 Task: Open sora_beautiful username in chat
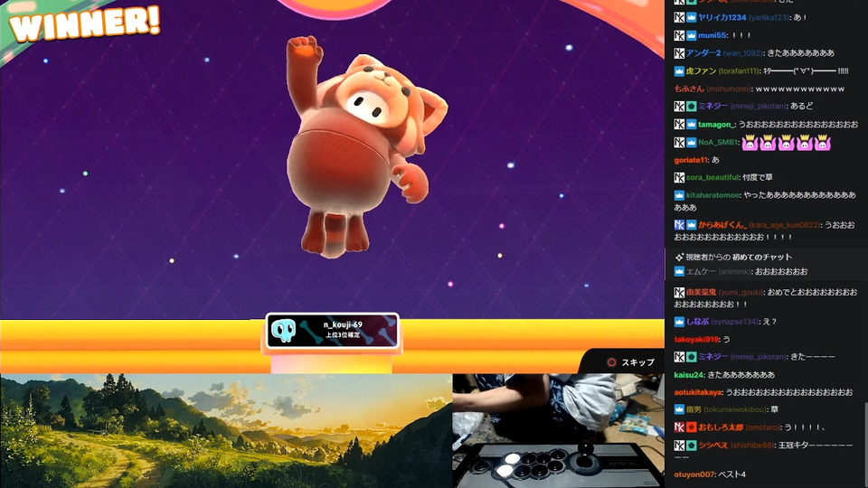tap(712, 178)
